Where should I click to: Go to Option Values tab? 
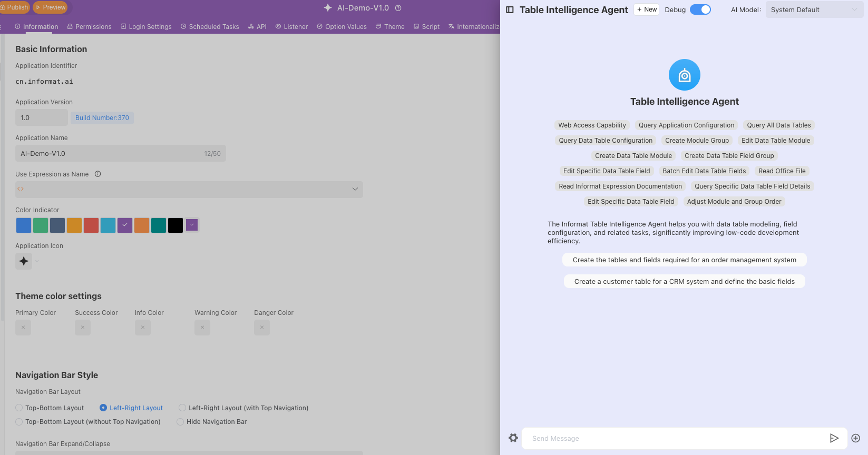[x=342, y=26]
